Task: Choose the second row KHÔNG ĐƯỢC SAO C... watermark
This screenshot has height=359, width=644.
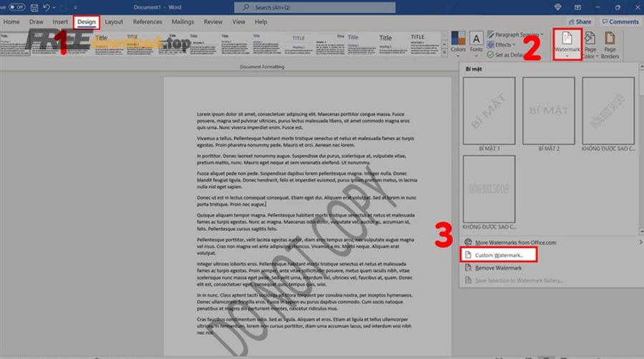Action: [x=489, y=189]
